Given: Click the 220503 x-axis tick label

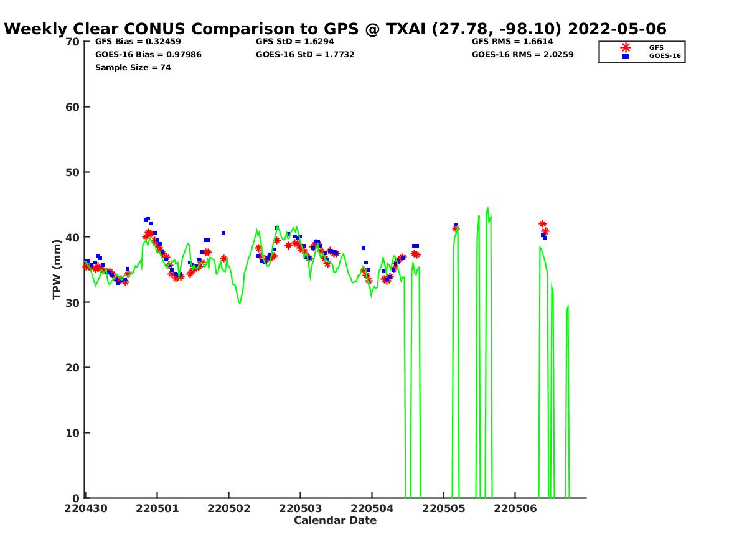Looking at the screenshot, I should (x=301, y=508).
